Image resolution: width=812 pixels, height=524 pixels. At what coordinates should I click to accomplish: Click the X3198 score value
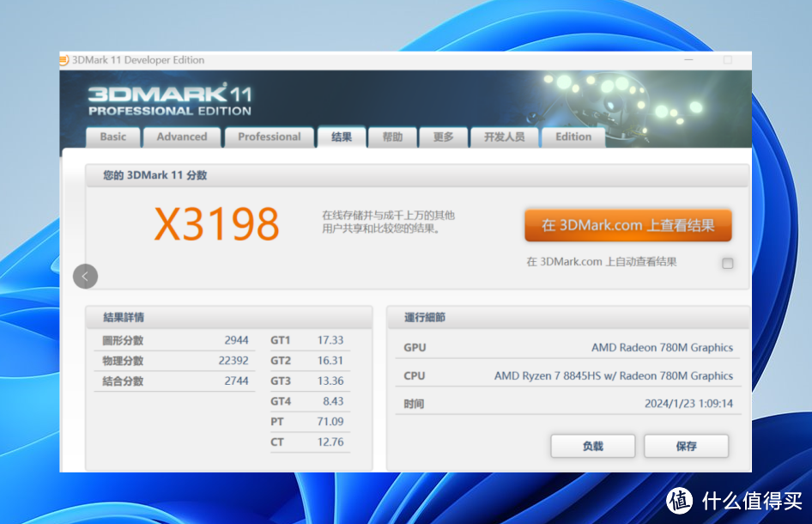216,224
